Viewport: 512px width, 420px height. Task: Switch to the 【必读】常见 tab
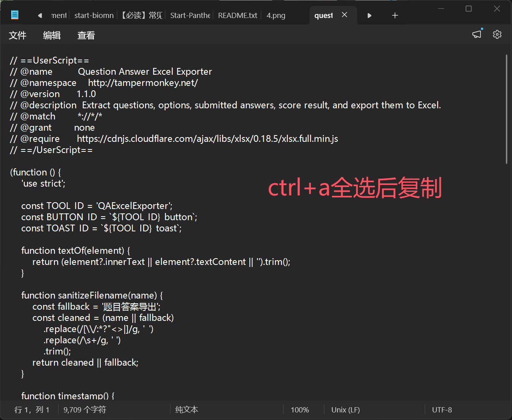[142, 15]
